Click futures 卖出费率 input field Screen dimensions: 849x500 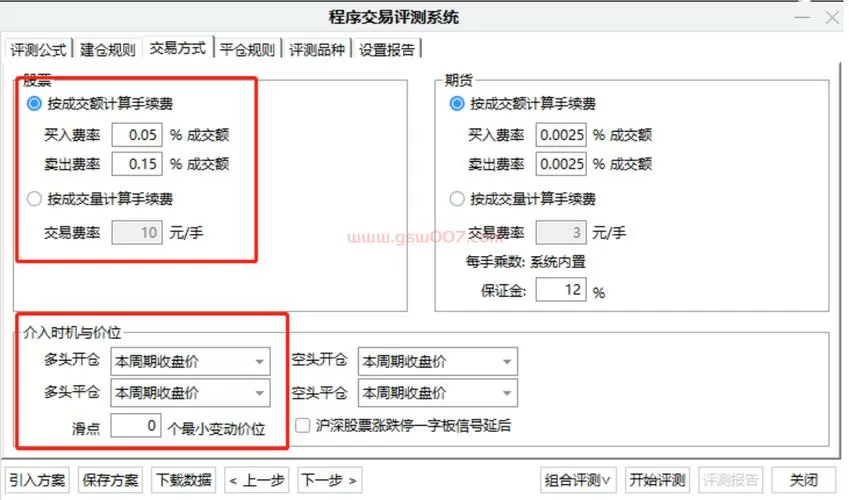[x=561, y=164]
